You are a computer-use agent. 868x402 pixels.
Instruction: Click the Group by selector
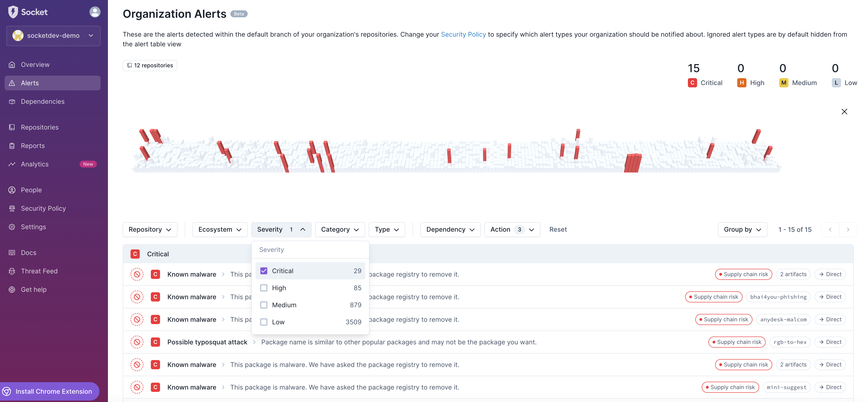(742, 229)
